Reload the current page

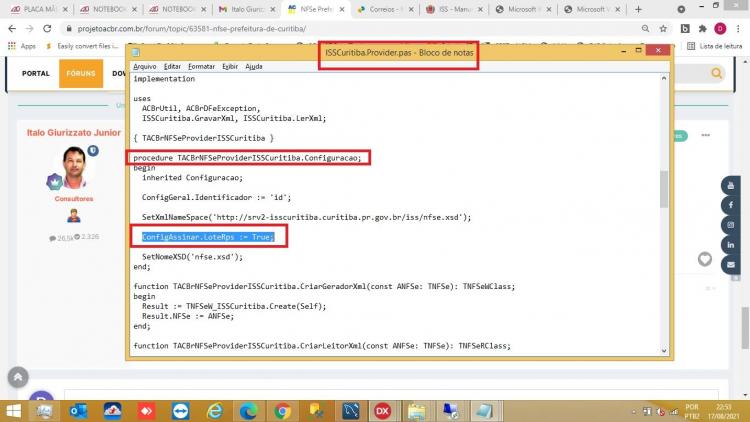(47, 29)
